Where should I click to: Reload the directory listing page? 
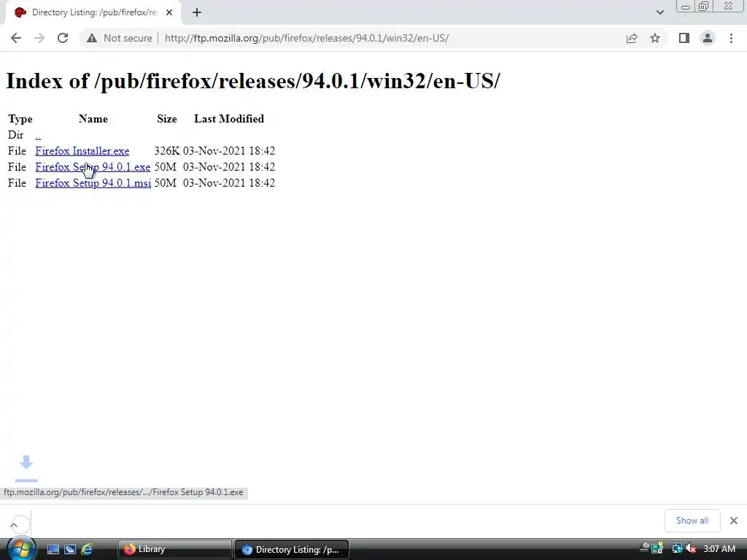click(63, 38)
